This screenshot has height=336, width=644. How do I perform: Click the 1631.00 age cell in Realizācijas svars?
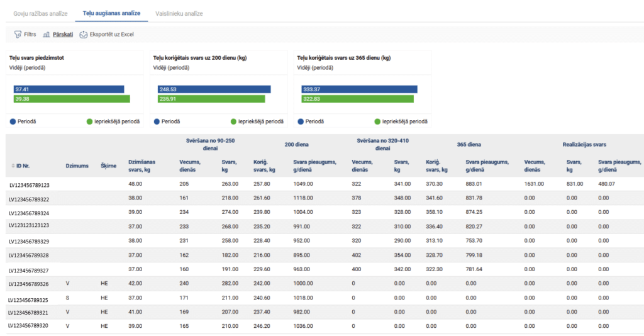click(535, 184)
